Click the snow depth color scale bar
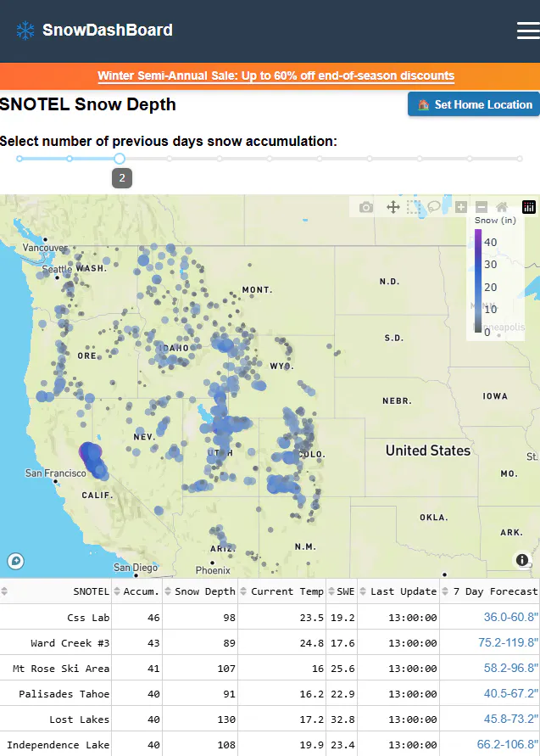Viewport: 540px width, 756px height. click(478, 281)
